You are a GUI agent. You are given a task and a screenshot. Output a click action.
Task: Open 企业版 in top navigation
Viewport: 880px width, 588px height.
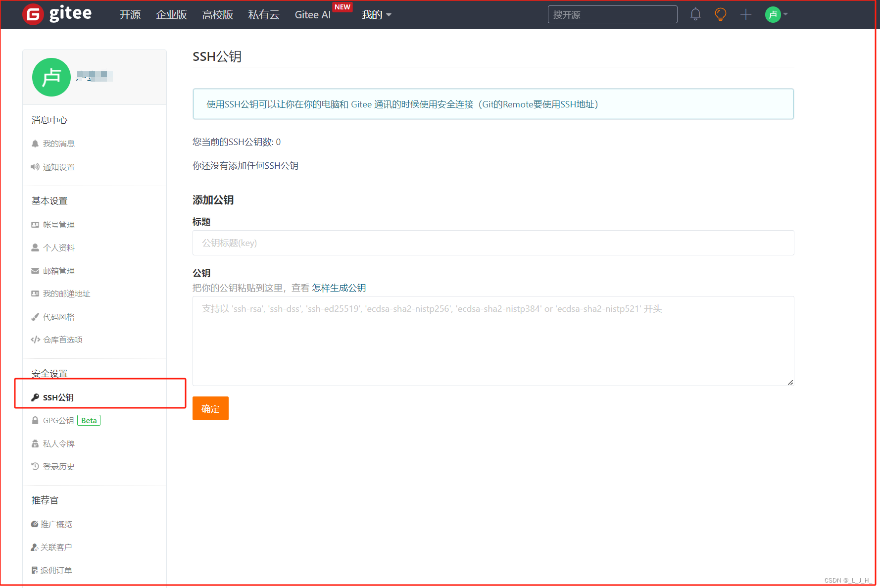point(171,15)
